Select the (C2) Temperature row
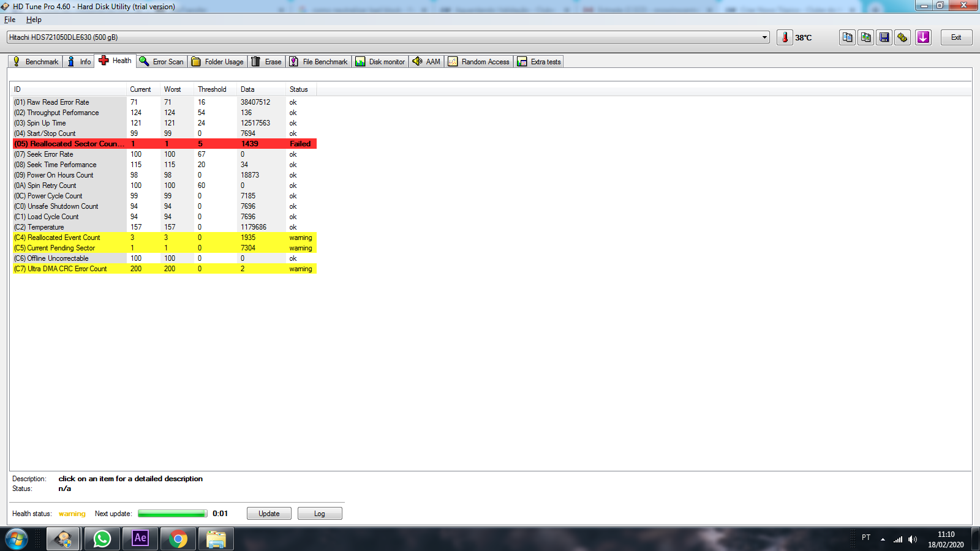The width and height of the screenshot is (980, 551). coord(165,227)
